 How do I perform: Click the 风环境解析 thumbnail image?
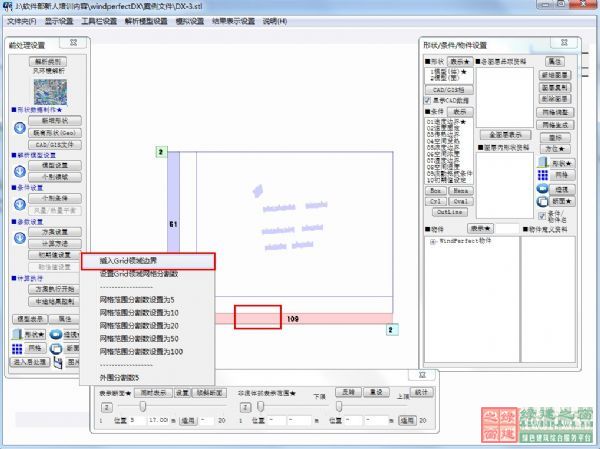click(x=46, y=89)
